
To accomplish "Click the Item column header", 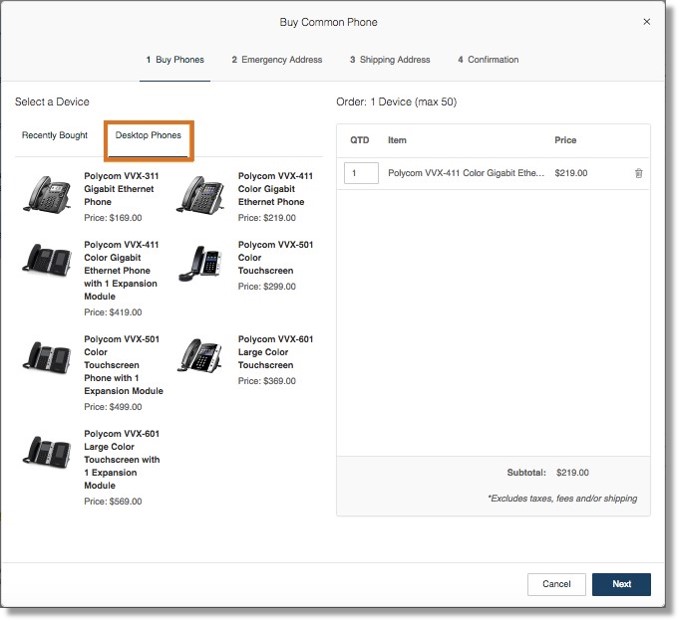I will coord(397,140).
